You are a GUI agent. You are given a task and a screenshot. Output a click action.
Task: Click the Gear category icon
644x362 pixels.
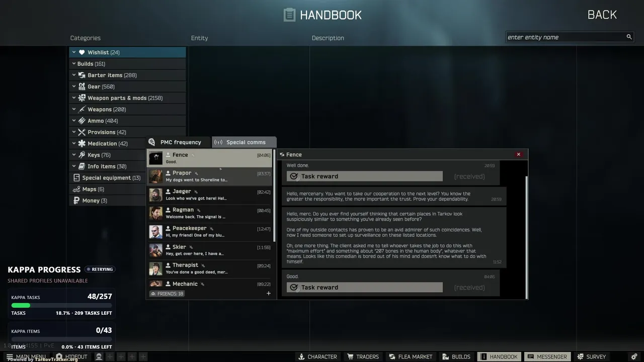pyautogui.click(x=82, y=86)
